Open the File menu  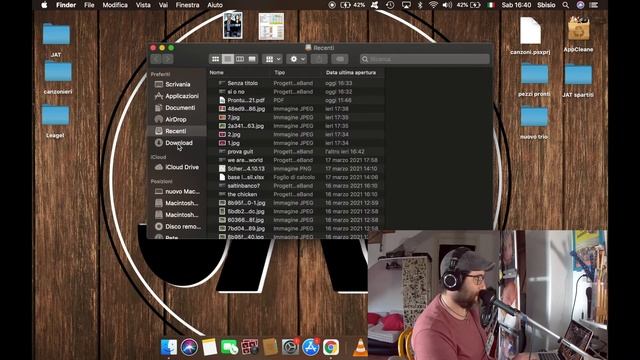[89, 5]
